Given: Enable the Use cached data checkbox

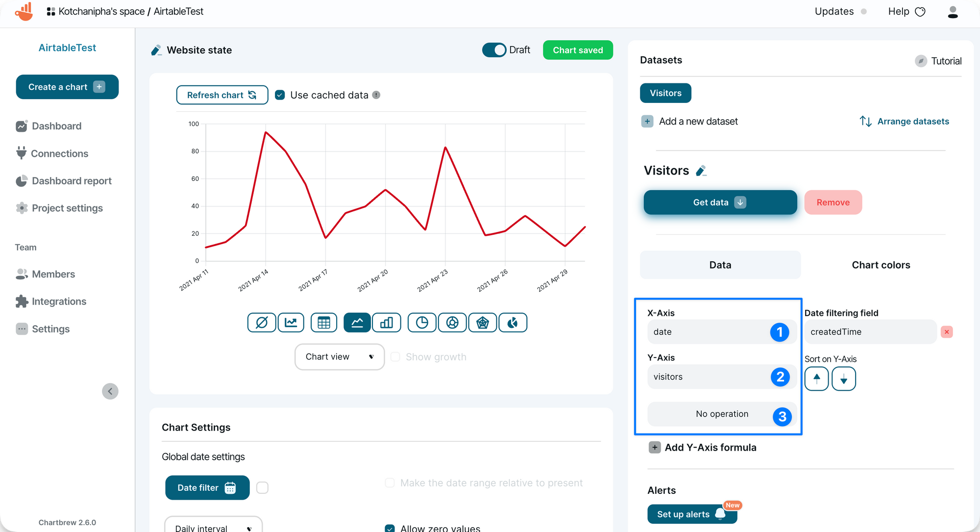Looking at the screenshot, I should tap(280, 94).
